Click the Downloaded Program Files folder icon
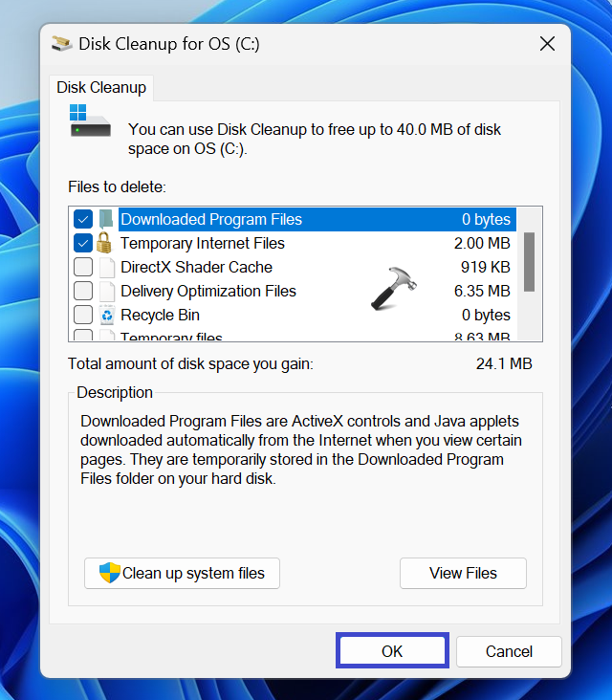Image resolution: width=612 pixels, height=700 pixels. 106,219
